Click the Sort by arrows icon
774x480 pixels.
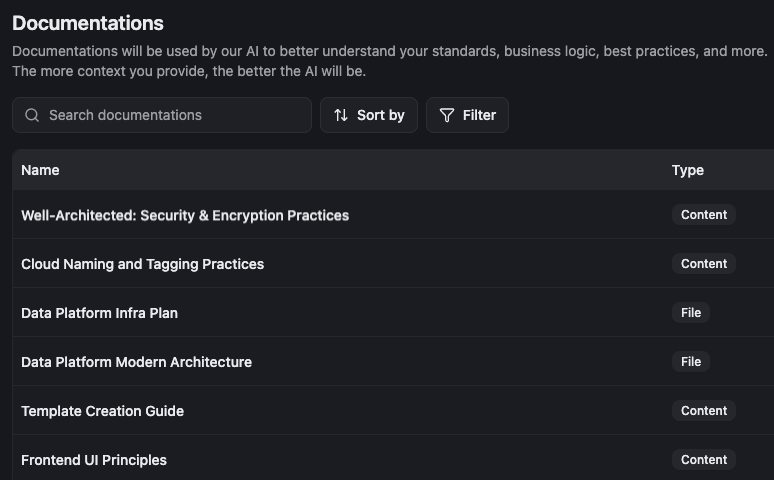(x=341, y=115)
